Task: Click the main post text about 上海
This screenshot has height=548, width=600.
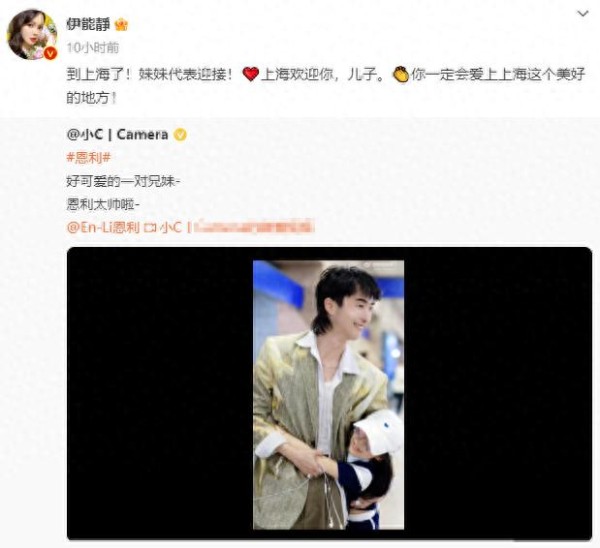Action: 326,86
